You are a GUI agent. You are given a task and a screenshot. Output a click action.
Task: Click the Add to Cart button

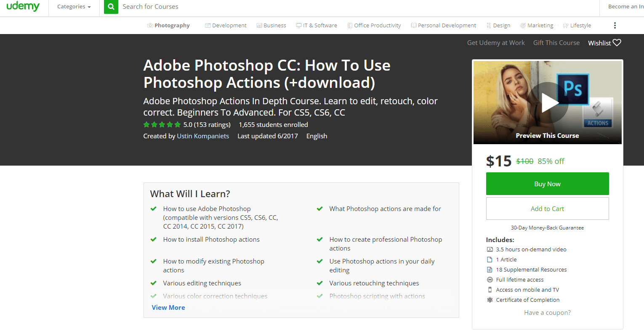point(547,209)
